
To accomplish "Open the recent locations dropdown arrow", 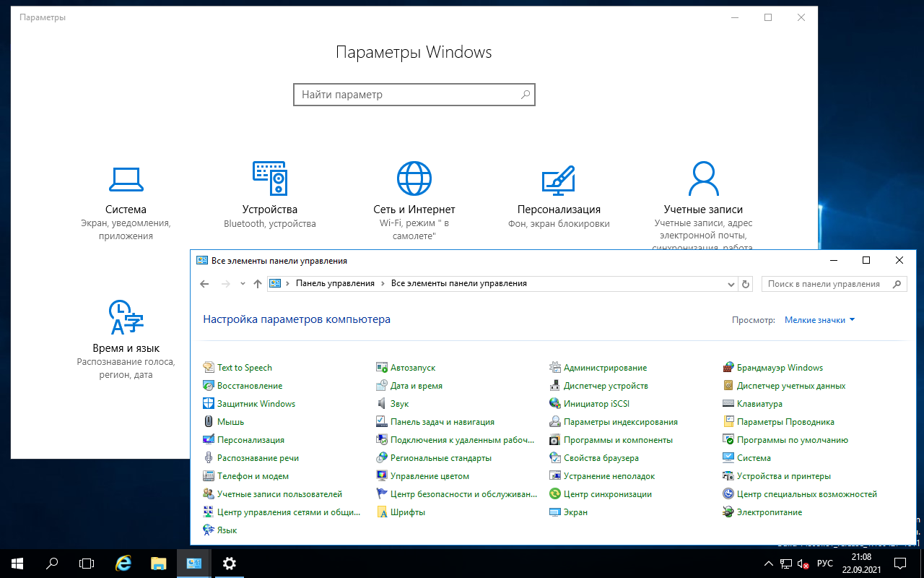I will coord(243,284).
